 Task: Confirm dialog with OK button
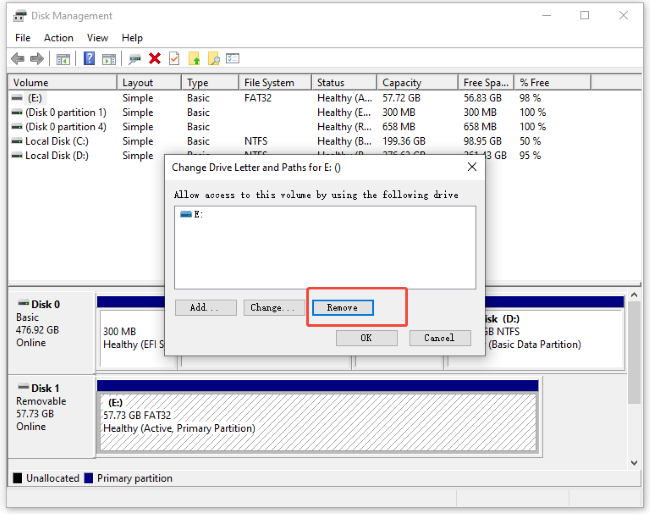click(x=366, y=338)
